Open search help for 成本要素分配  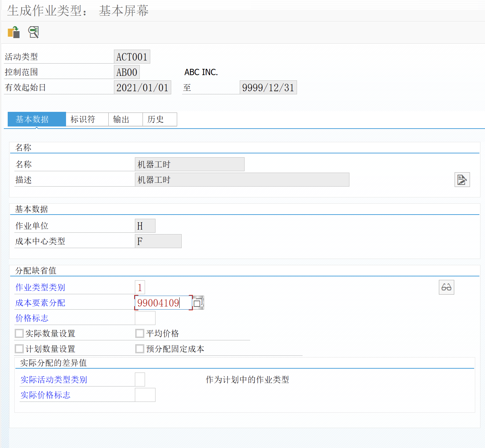(198, 303)
